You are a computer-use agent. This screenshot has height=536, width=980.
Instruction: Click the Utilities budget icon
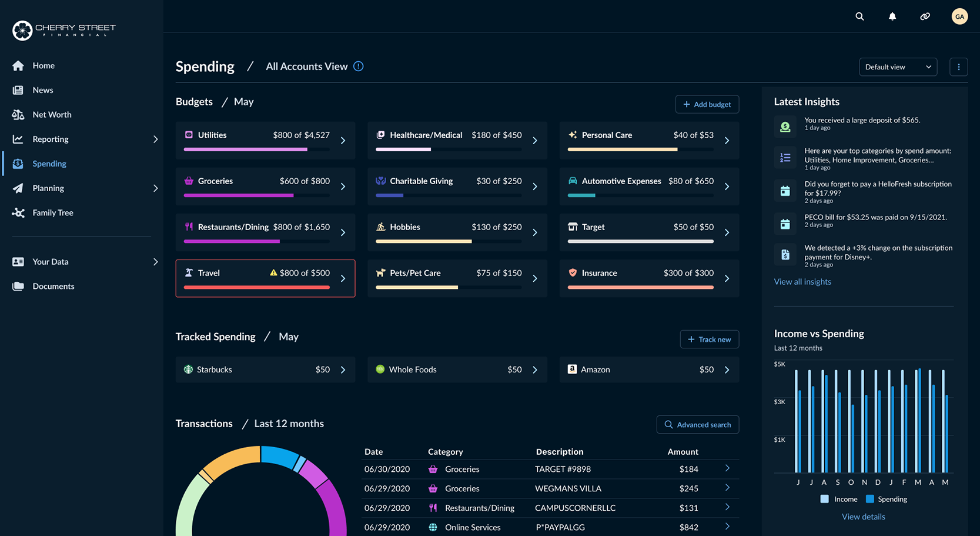coord(189,135)
